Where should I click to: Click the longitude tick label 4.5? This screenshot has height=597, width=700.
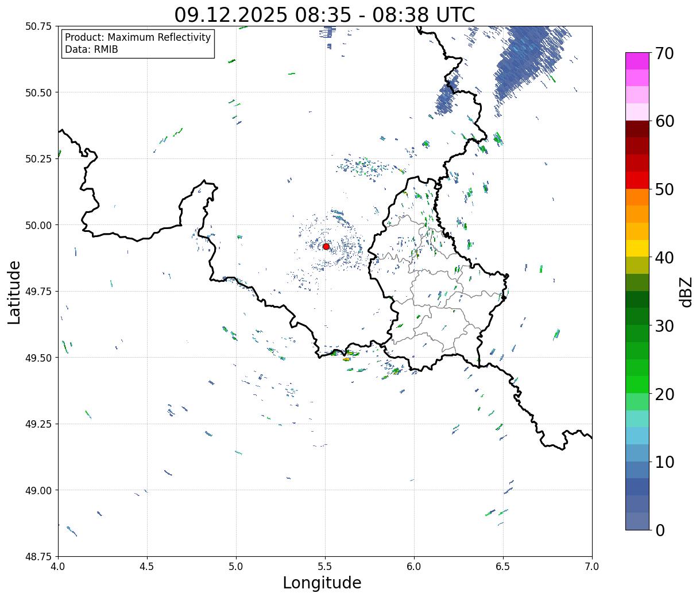(147, 566)
